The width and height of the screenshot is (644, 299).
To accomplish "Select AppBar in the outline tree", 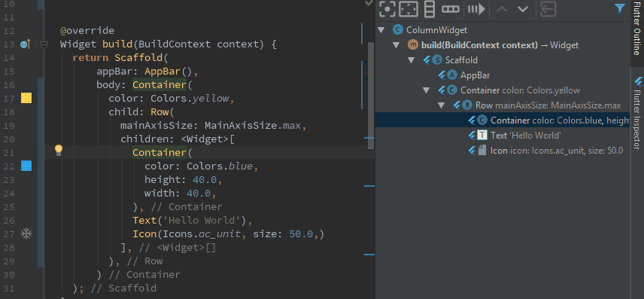I will point(475,75).
